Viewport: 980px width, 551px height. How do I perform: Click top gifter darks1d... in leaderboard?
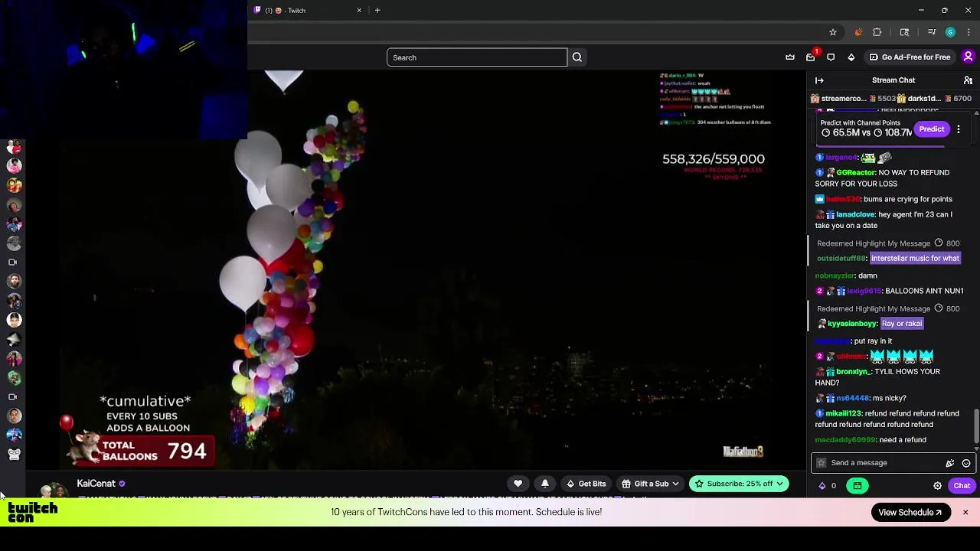[924, 99]
